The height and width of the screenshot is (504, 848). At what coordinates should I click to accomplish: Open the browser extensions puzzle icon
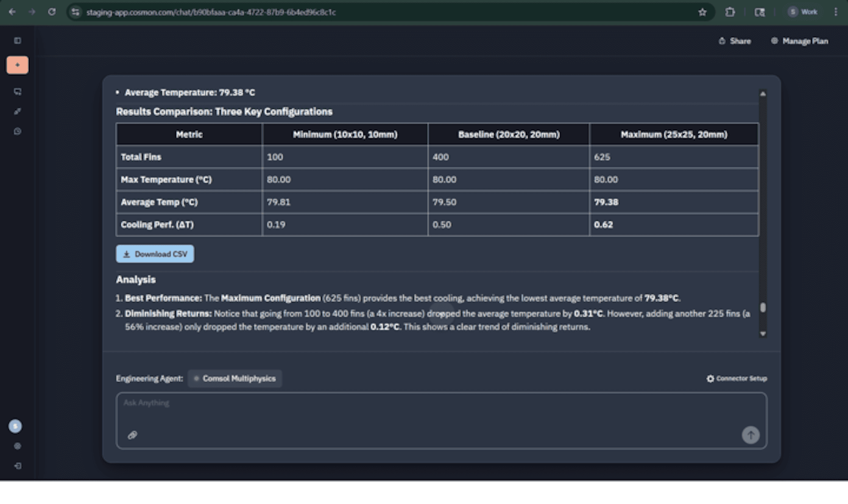(730, 12)
